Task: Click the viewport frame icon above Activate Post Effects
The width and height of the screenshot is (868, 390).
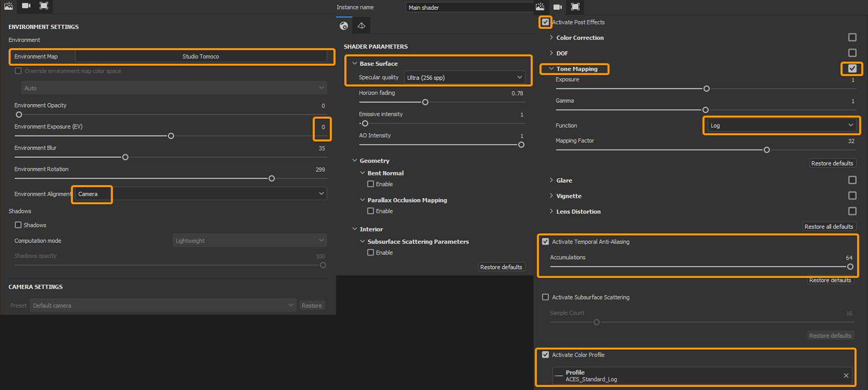Action: 575,7
